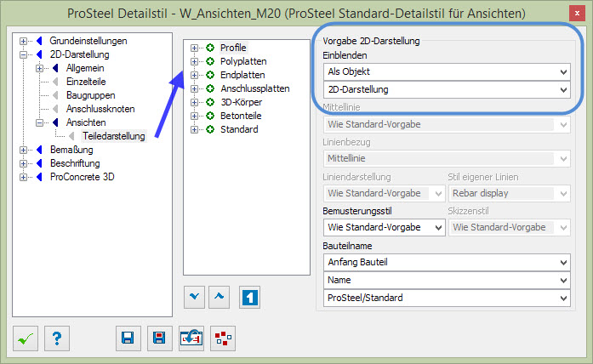593x364 pixels.
Task: Open the 'Name' Bauteilname dropdown
Action: coord(447,280)
